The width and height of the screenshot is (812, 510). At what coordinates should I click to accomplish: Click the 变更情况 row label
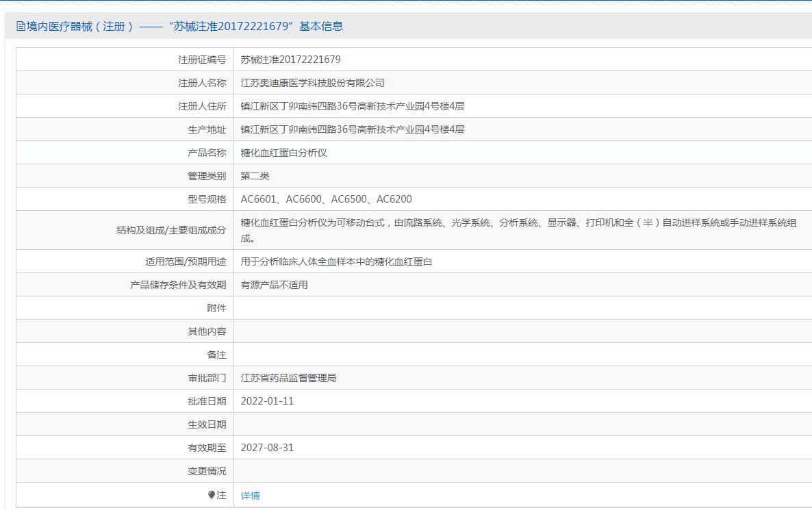[207, 471]
